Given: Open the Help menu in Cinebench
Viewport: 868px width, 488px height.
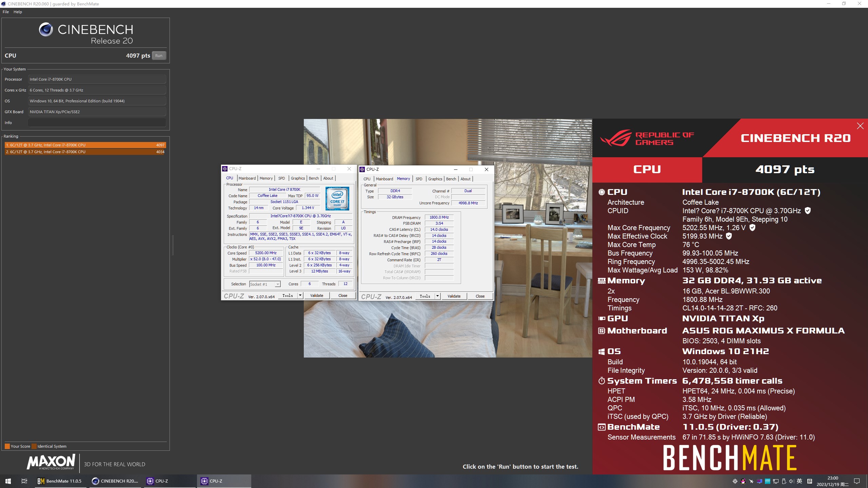Looking at the screenshot, I should pyautogui.click(x=18, y=12).
